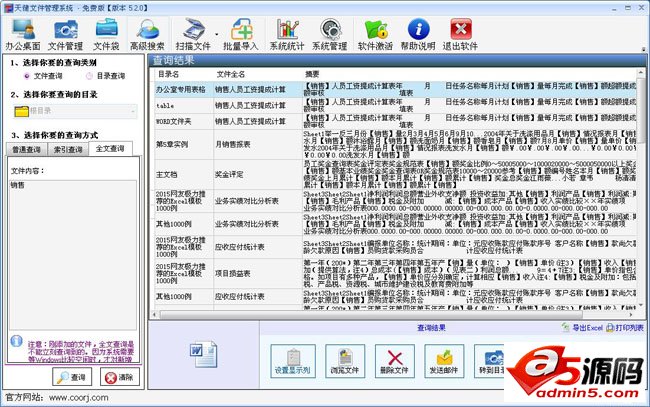Sort by the 目录名 column header

[x=169, y=74]
